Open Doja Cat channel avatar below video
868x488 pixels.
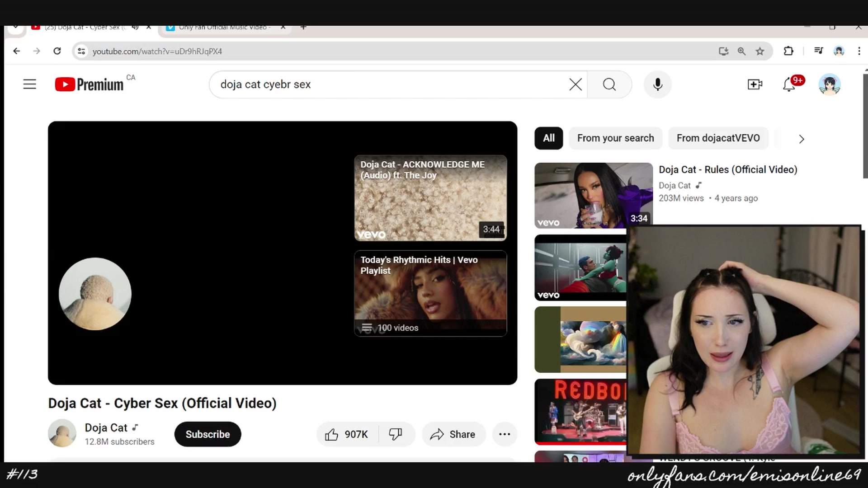pos(62,433)
